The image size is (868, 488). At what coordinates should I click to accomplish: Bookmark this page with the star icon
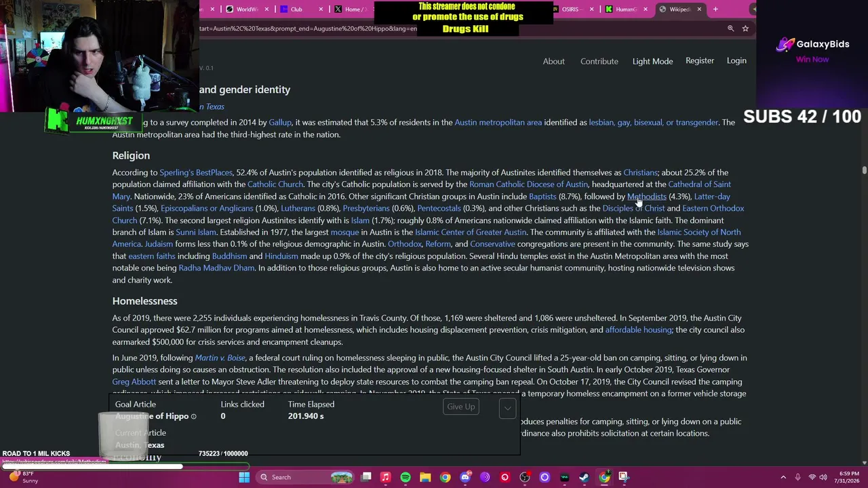[745, 28]
